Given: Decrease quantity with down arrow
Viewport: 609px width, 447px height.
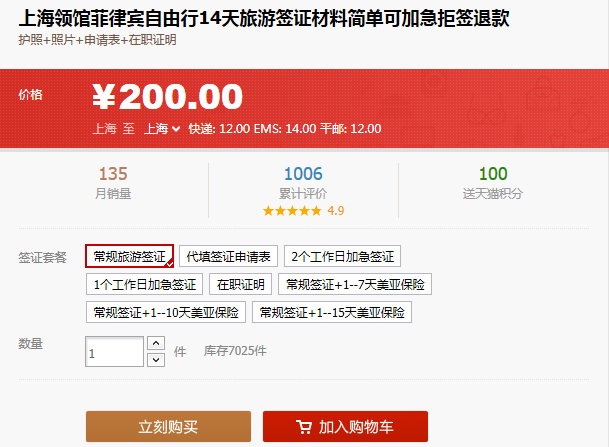Looking at the screenshot, I should [156, 360].
